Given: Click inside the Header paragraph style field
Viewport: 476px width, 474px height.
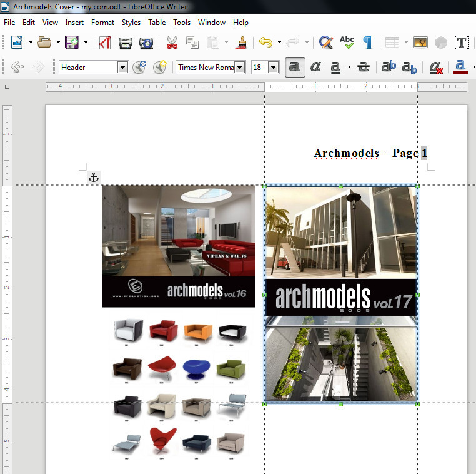Looking at the screenshot, I should click(x=88, y=67).
